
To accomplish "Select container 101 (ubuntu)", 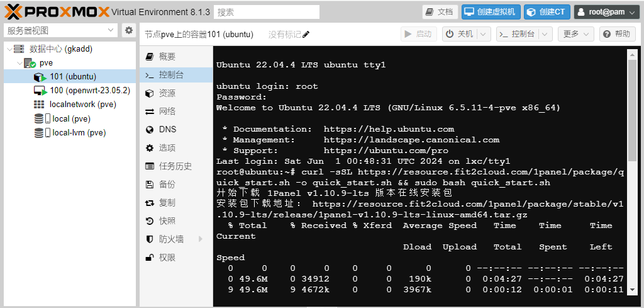I will click(70, 76).
